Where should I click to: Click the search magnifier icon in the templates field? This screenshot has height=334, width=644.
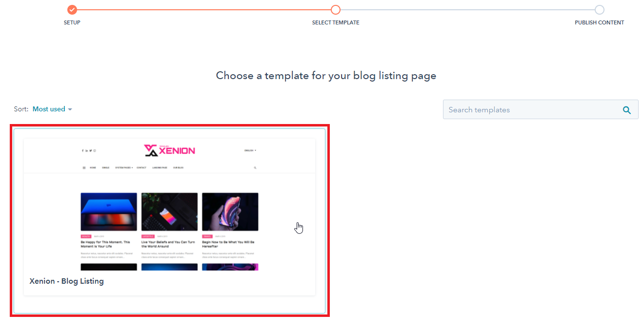tap(627, 110)
